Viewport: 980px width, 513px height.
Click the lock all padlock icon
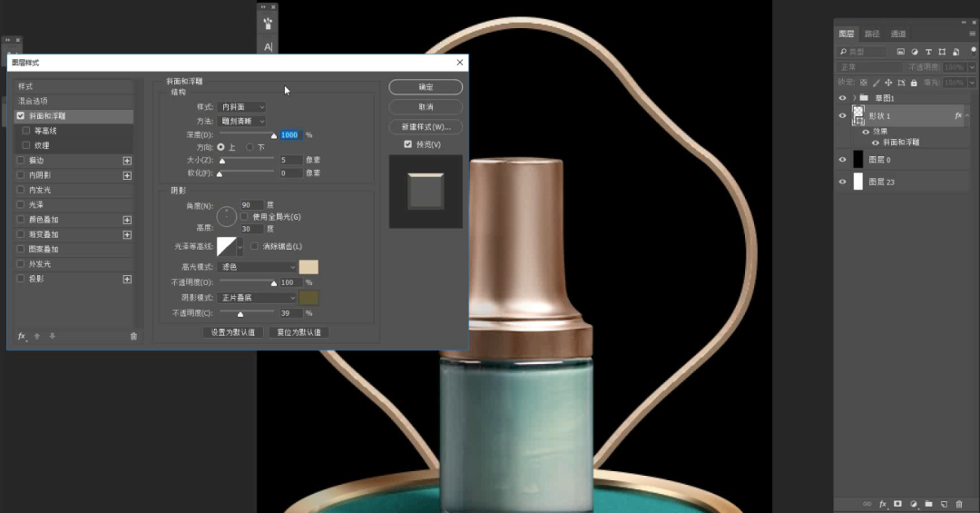[913, 83]
